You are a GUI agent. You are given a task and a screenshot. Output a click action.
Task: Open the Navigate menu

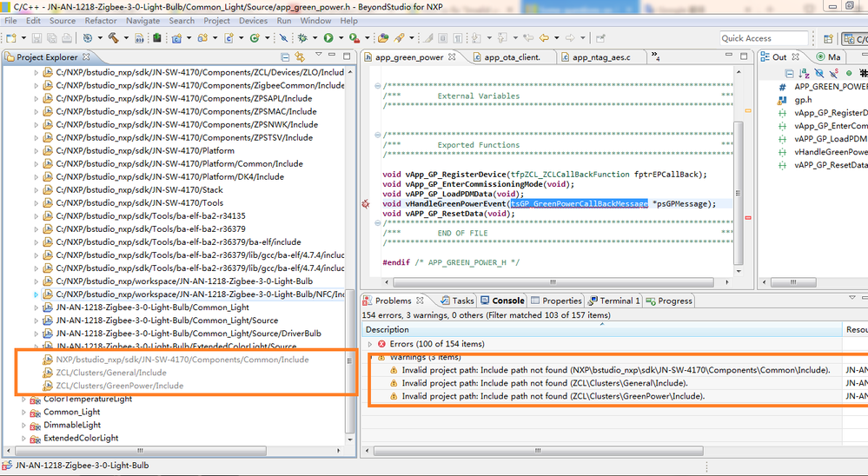click(142, 21)
